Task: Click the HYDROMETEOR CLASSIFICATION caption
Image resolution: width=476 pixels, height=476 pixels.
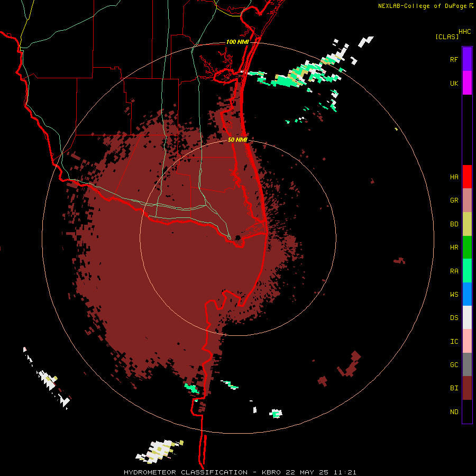Action: click(x=186, y=472)
